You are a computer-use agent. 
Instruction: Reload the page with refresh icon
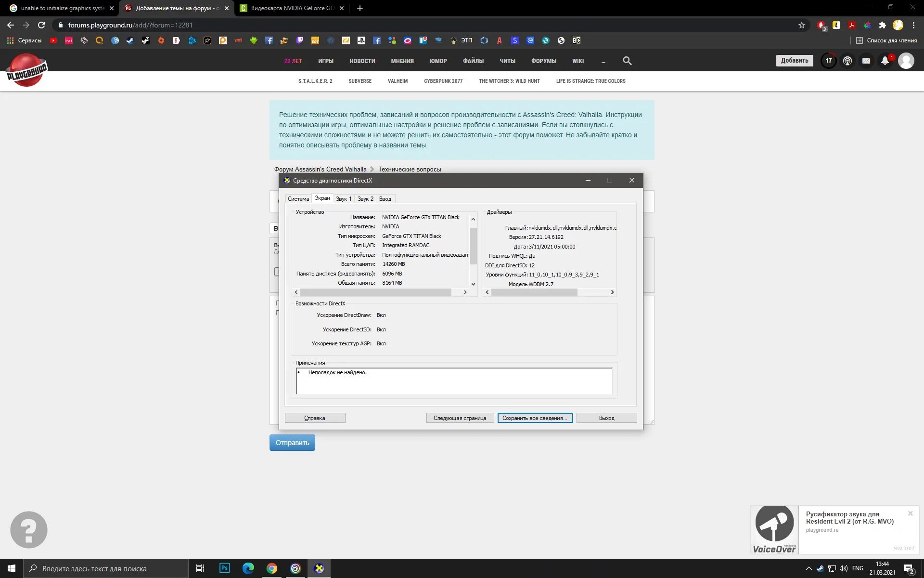[x=41, y=25]
